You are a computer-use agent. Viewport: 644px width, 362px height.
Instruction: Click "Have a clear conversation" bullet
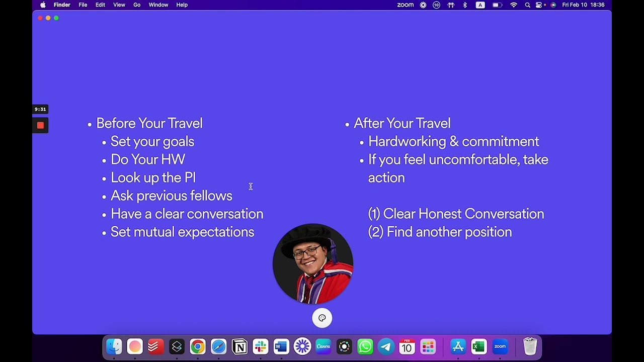[x=187, y=214]
